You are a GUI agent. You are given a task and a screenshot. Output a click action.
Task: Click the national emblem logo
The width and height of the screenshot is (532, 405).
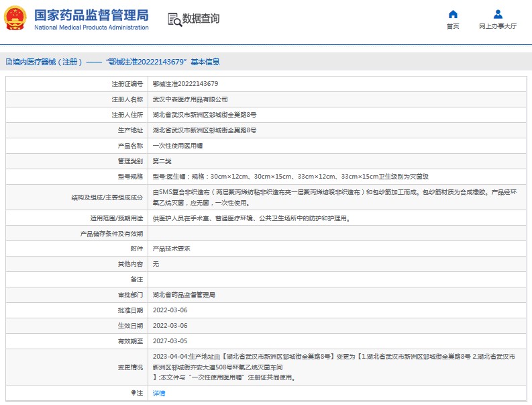point(15,18)
